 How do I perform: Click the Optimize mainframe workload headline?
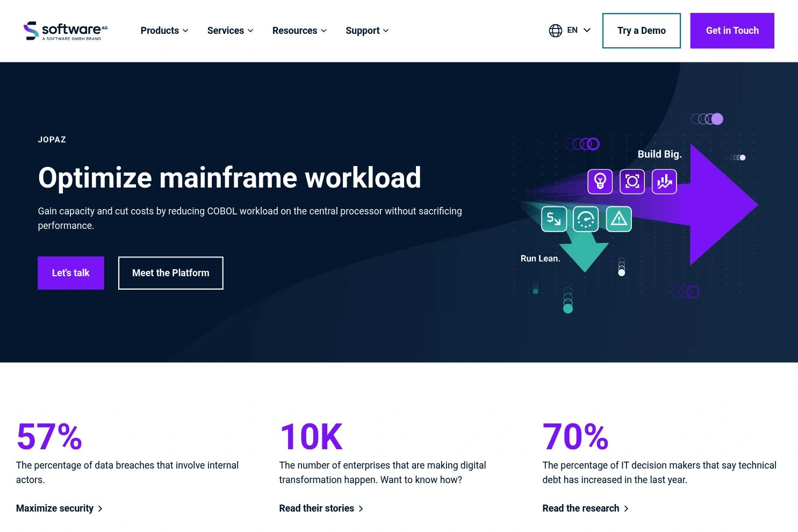coord(229,177)
